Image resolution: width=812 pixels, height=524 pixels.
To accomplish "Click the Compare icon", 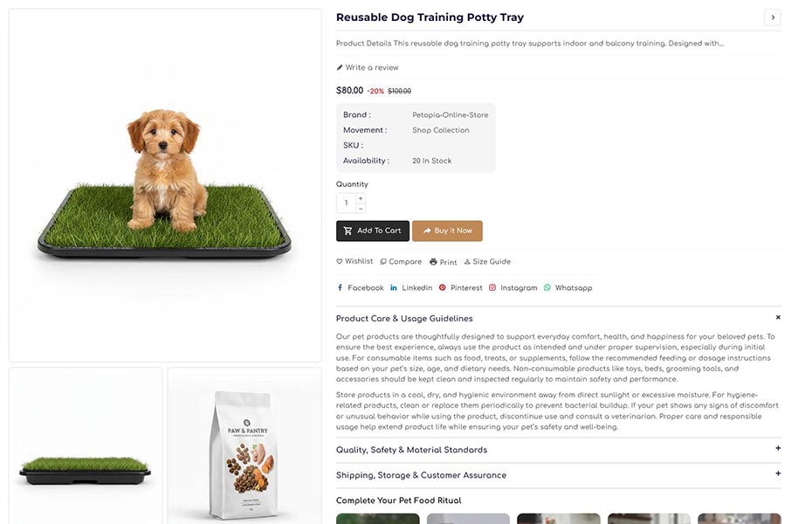I will 383,262.
